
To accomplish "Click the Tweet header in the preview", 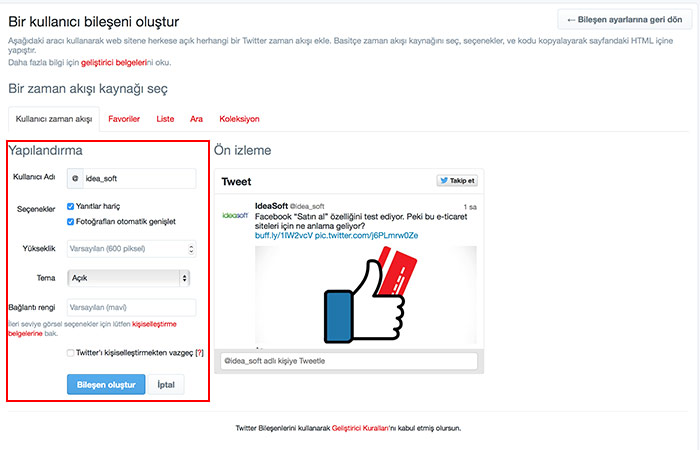I will (237, 182).
